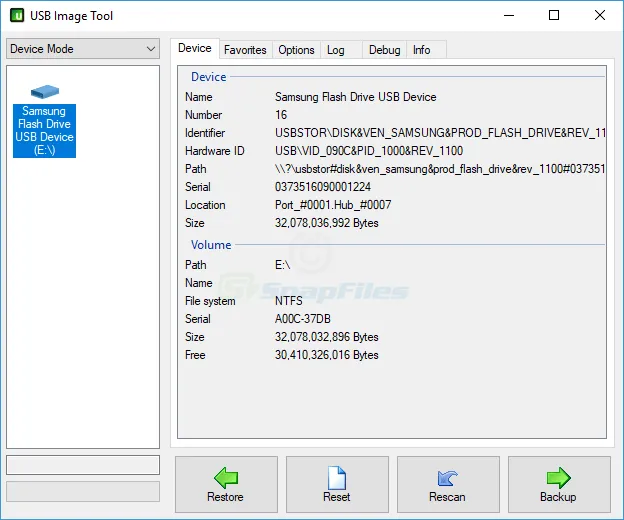The height and width of the screenshot is (520, 624).
Task: Click the Hardware ID value USB\VID_090C&PID_1000&REV_1100
Action: 369,151
